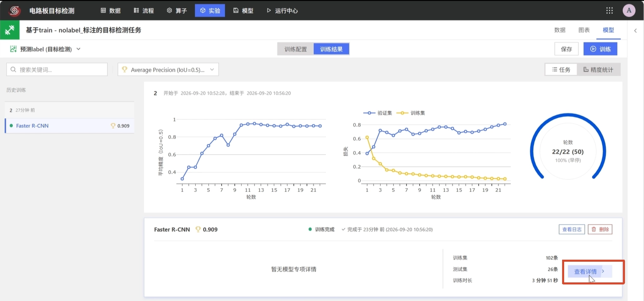The width and height of the screenshot is (644, 301).
Task: Switch to 训练配置 view
Action: pyautogui.click(x=295, y=49)
